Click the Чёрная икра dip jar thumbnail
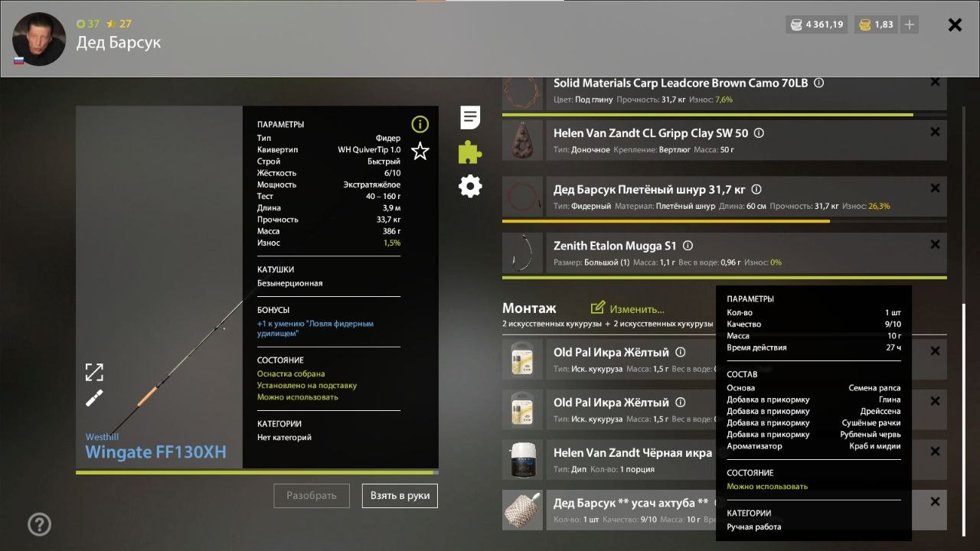This screenshot has width=980, height=551. tap(522, 460)
